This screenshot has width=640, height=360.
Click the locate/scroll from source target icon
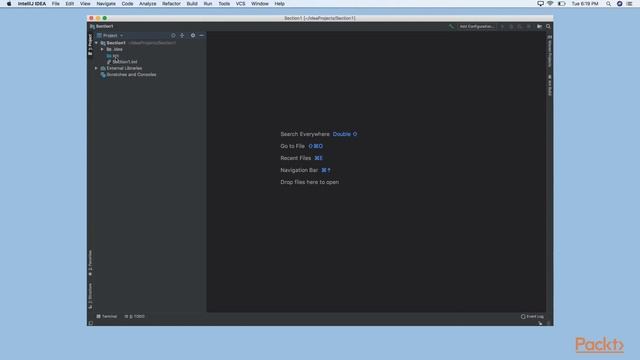coord(173,36)
